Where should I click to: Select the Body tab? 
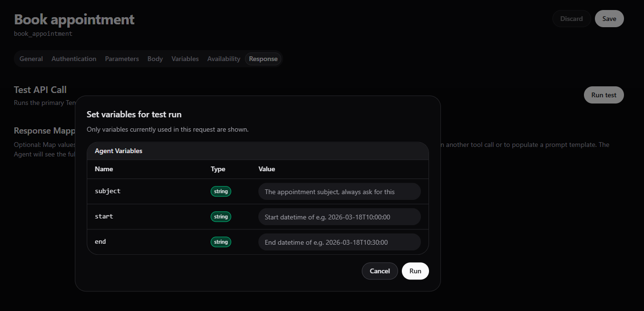pos(155,59)
